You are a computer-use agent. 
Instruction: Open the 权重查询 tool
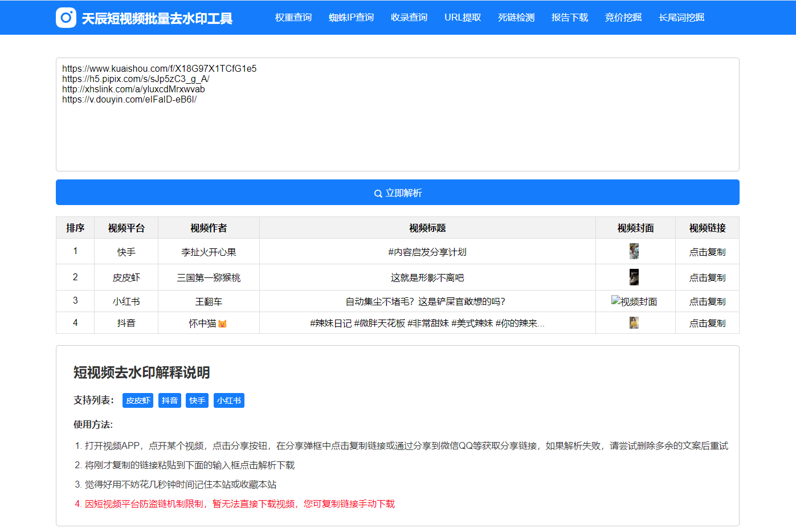coord(293,18)
